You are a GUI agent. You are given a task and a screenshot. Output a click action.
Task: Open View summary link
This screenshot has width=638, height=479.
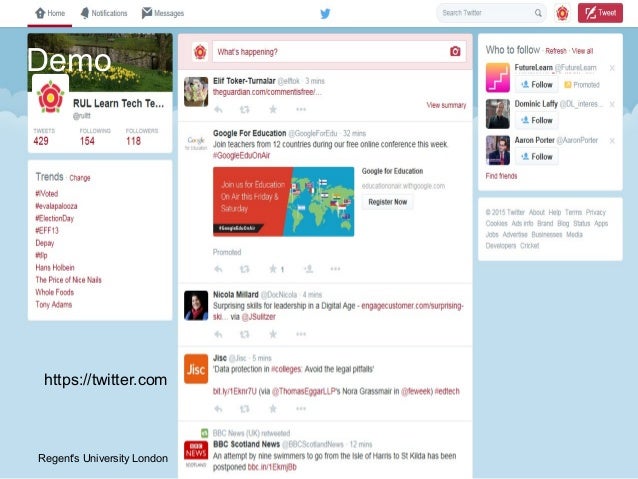coord(446,105)
